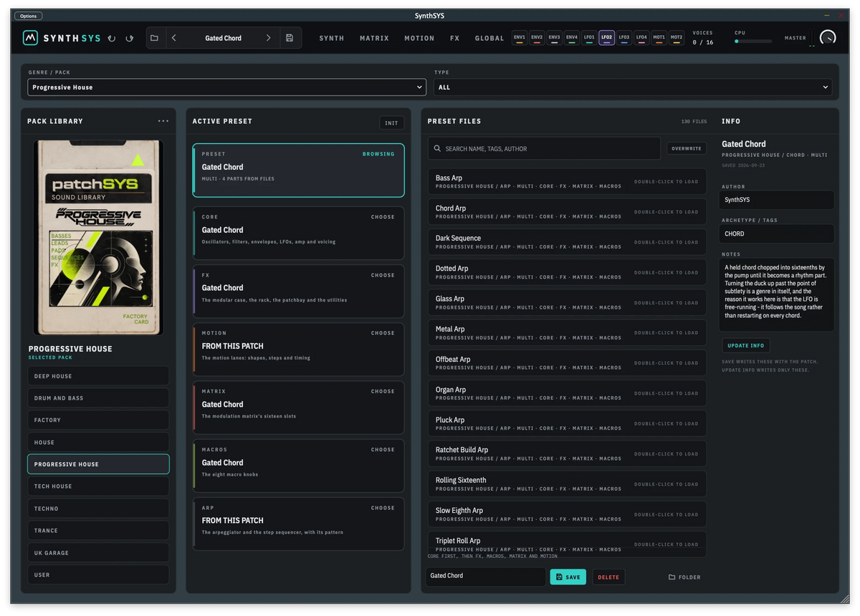Click the Progressive House pack card thumbnail

click(x=98, y=237)
